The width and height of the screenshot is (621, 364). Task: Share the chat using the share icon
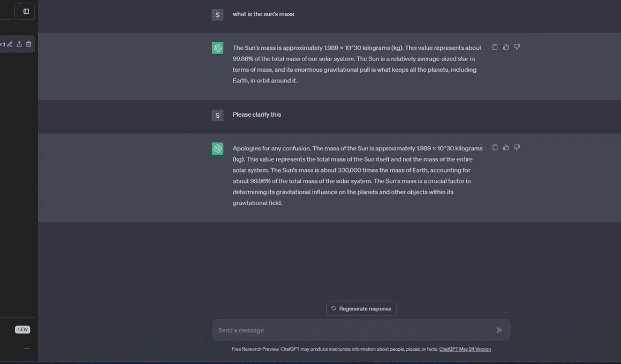point(19,44)
